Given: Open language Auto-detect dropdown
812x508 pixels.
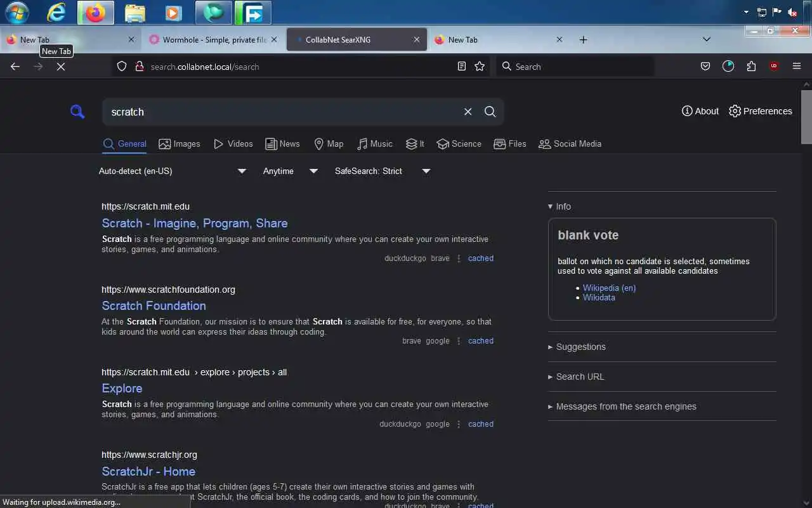Looking at the screenshot, I should pos(173,171).
